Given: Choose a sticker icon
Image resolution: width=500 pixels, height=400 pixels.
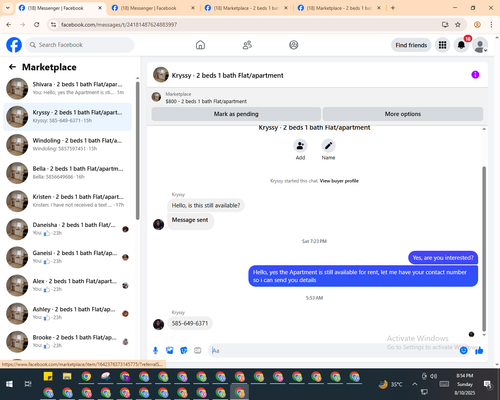Looking at the screenshot, I should click(184, 350).
